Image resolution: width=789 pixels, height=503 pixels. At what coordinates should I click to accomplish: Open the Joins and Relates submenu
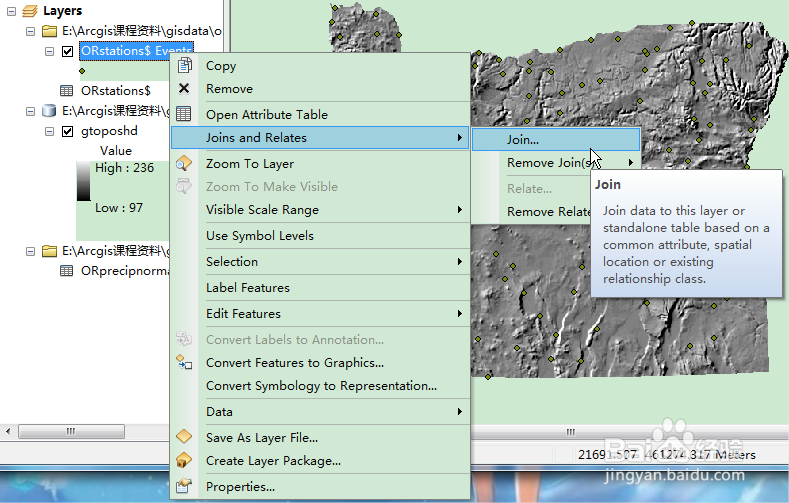point(320,137)
